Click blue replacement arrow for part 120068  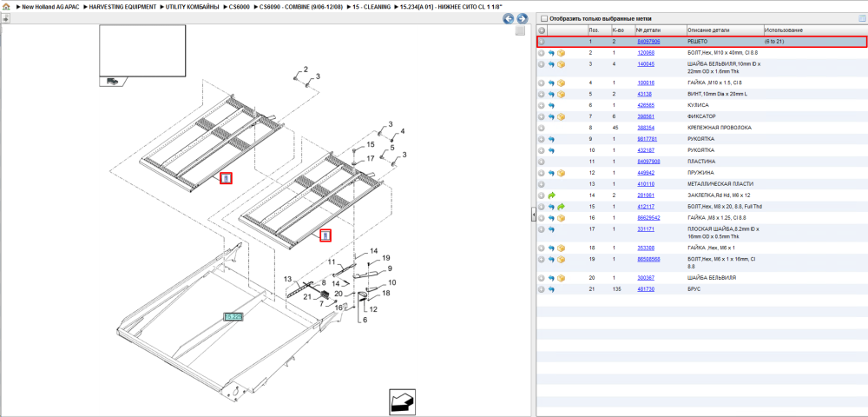[551, 53]
